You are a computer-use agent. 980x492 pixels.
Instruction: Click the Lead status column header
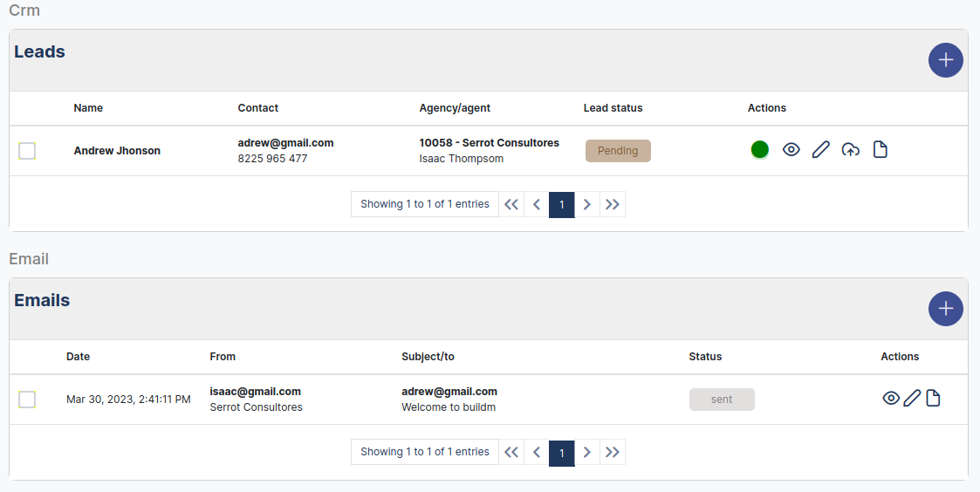tap(613, 108)
